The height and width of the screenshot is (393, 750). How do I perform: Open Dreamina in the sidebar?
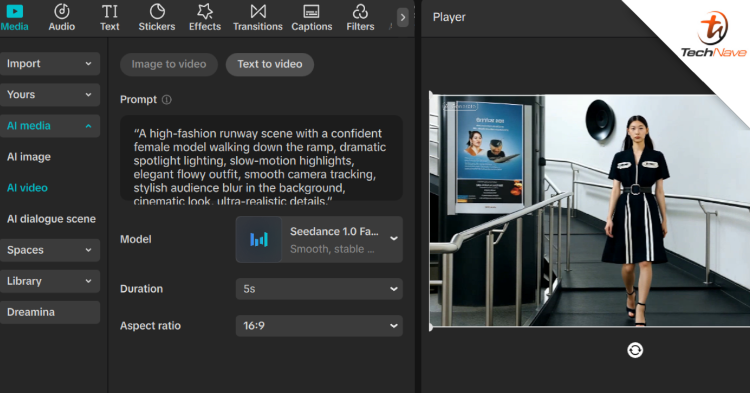[x=50, y=312]
